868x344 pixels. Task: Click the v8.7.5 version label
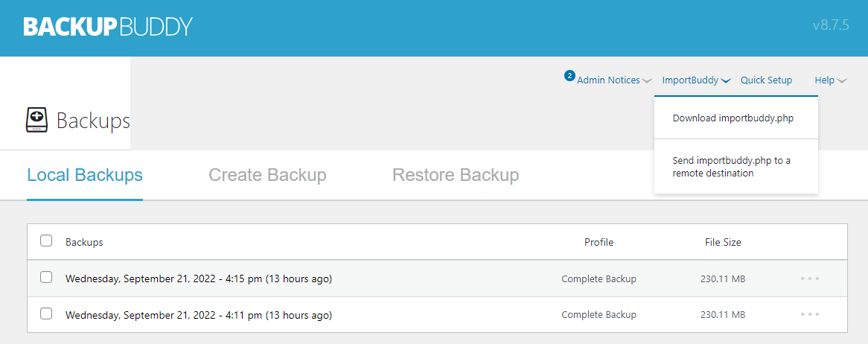[x=830, y=26]
